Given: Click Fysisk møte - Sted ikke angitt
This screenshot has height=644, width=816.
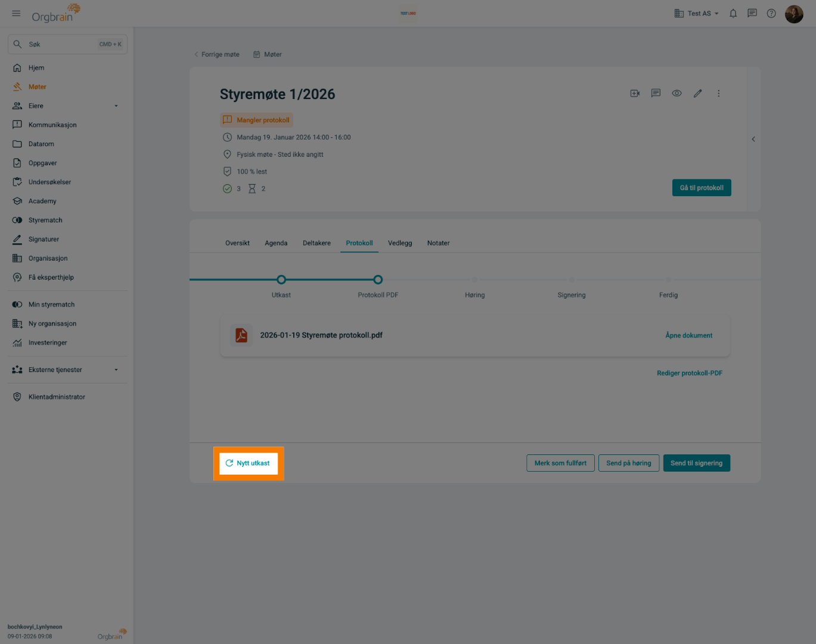Looking at the screenshot, I should click(x=280, y=154).
